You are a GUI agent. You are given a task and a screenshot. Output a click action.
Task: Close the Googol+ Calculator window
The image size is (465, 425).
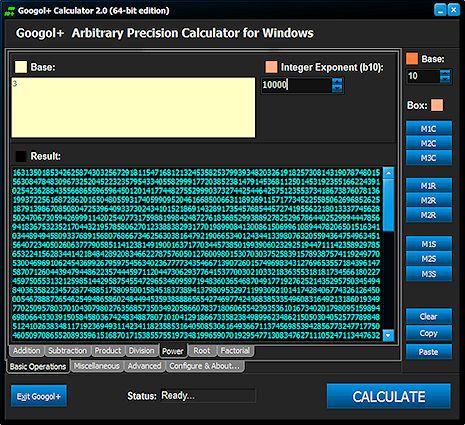tap(453, 10)
